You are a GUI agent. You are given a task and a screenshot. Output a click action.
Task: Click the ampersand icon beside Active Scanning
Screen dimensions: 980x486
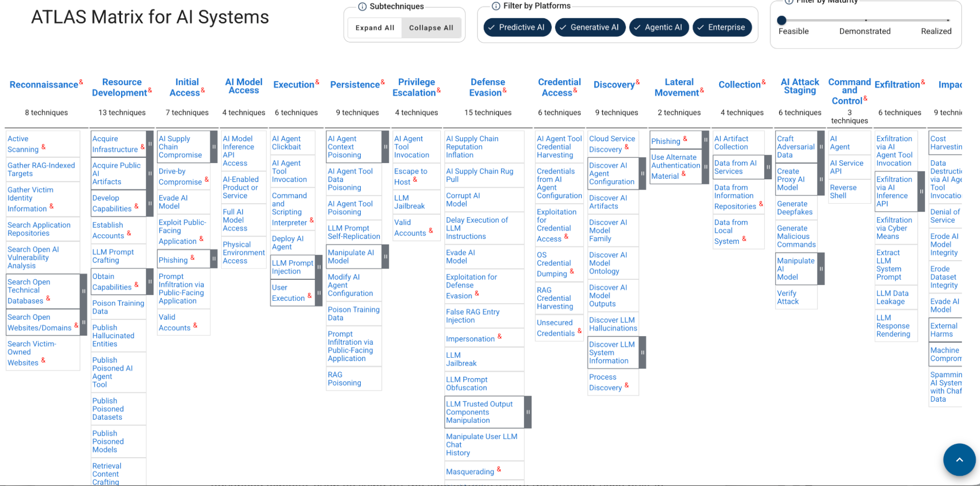pyautogui.click(x=43, y=146)
